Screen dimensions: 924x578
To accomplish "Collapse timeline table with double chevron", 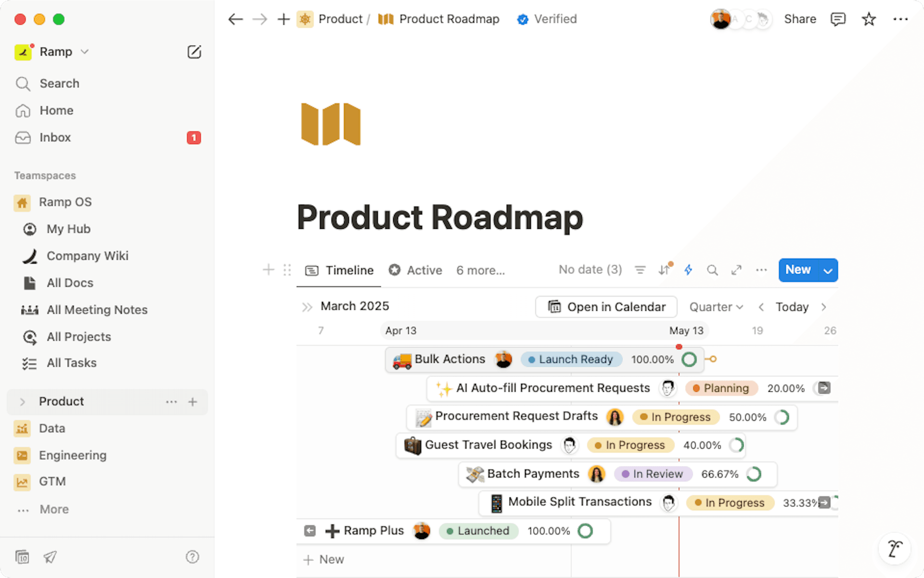I will coord(307,307).
